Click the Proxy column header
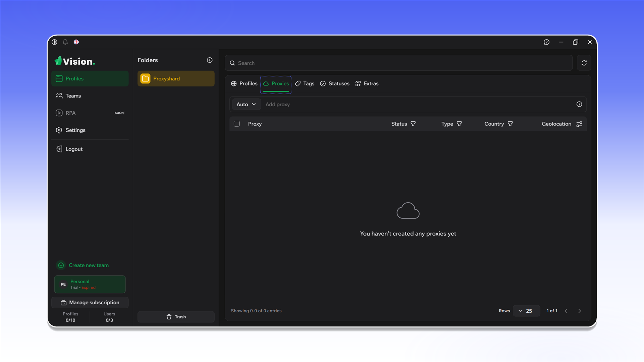The width and height of the screenshot is (644, 362). [255, 124]
